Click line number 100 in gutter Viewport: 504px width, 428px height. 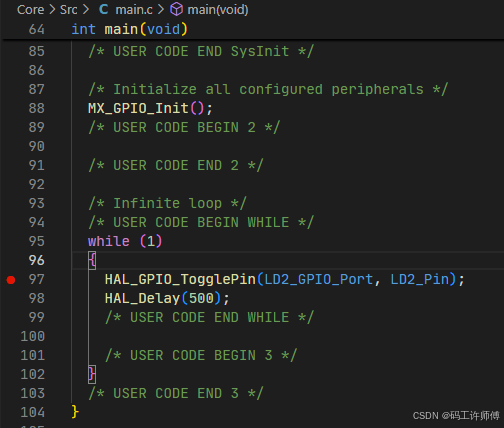33,336
